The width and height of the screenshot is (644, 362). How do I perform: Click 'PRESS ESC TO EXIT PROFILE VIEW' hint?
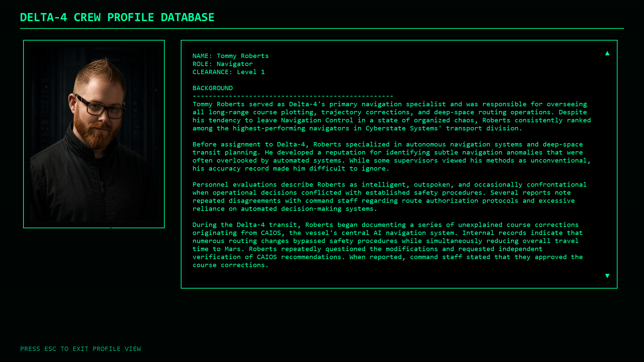coord(80,349)
